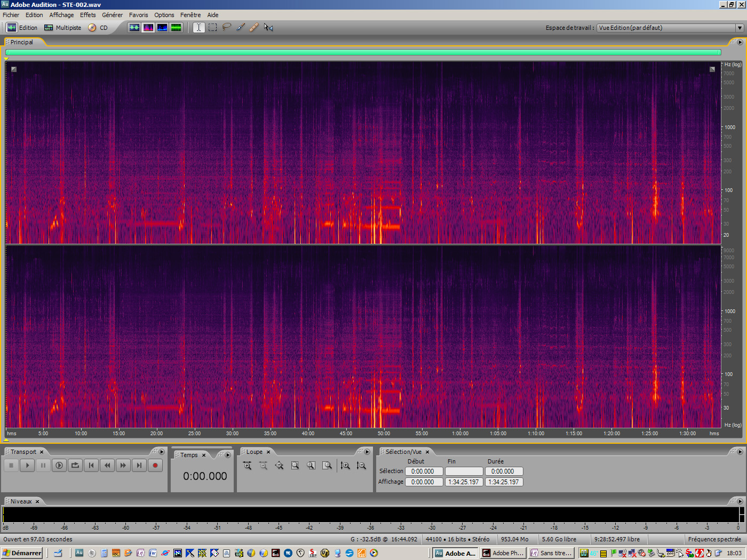Select the Spot Healing Brush tool
The width and height of the screenshot is (747, 560).
[x=254, y=27]
